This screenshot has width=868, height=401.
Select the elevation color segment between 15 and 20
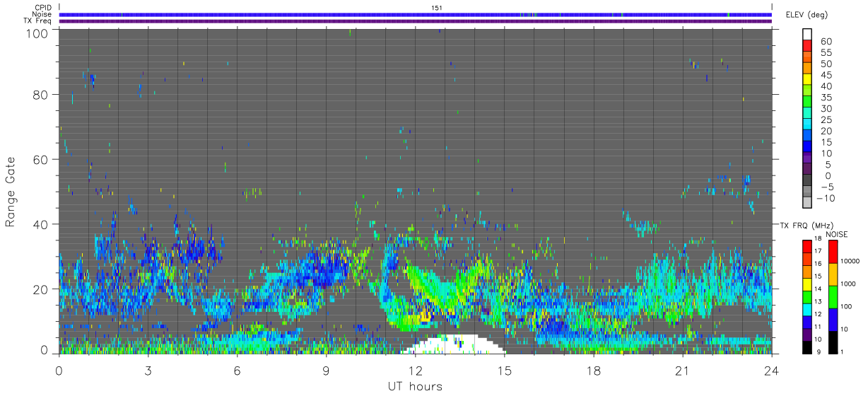[x=807, y=135]
